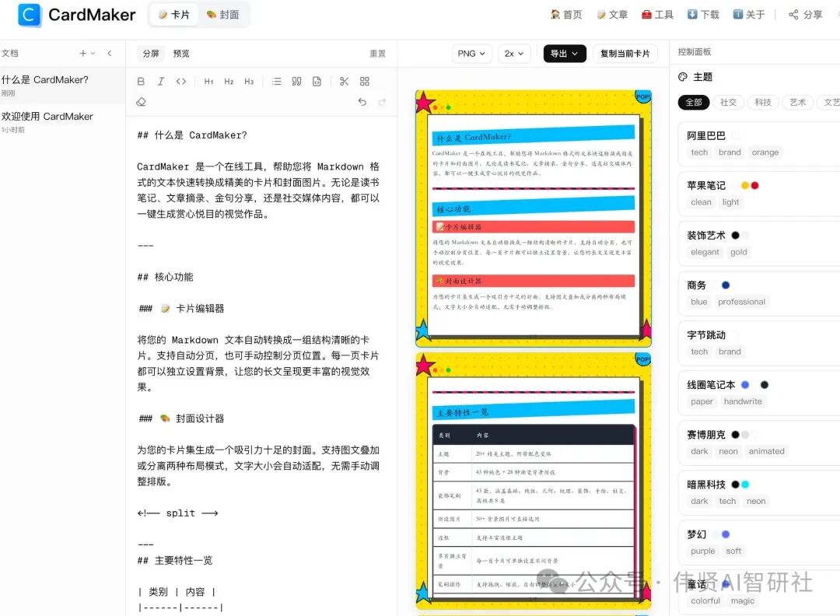
Task: Undo the last edit
Action: 362,102
